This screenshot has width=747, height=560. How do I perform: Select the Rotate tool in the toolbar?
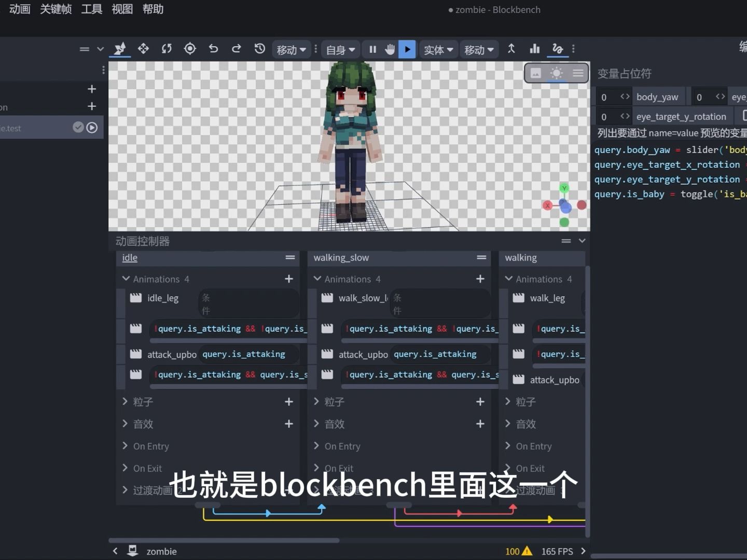(x=167, y=49)
